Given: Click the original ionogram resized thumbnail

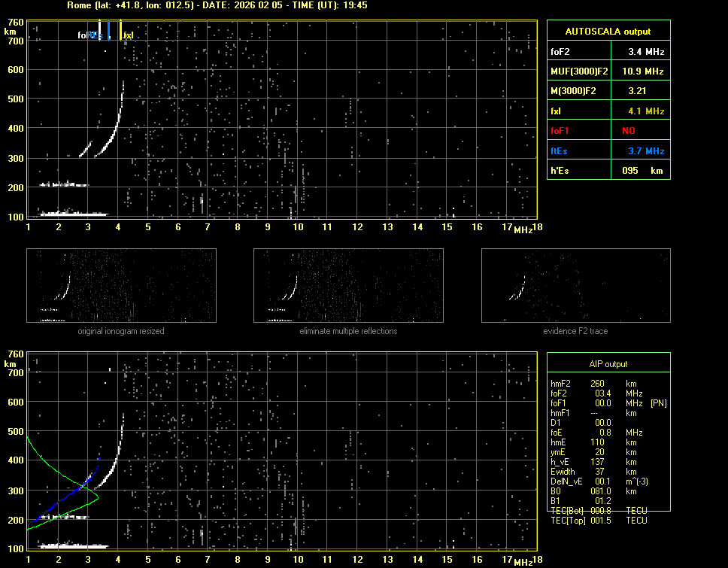Looking at the screenshot, I should [121, 286].
